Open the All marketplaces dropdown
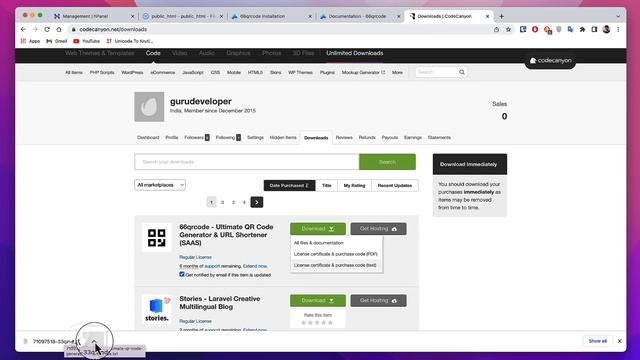This screenshot has width=640, height=360. tap(160, 185)
